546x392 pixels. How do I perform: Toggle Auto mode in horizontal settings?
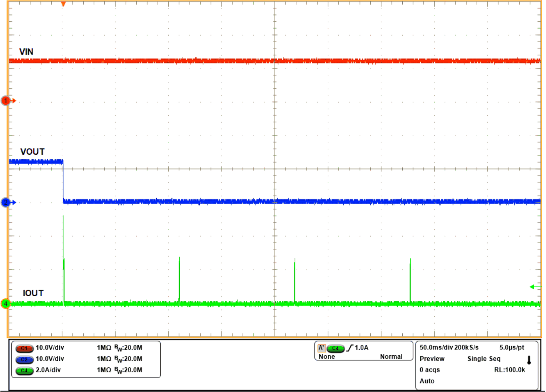(427, 381)
